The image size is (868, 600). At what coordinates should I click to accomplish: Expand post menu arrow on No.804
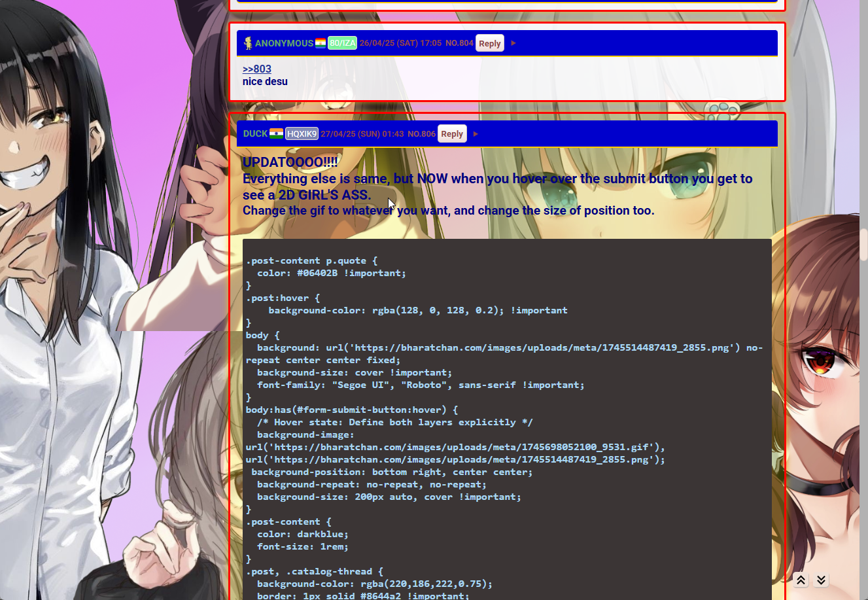tap(513, 43)
